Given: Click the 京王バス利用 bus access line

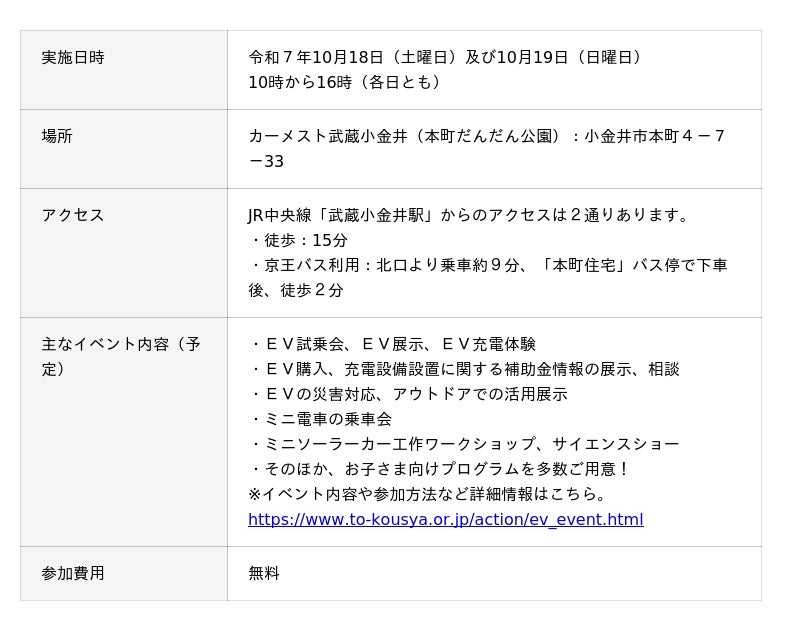Looking at the screenshot, I should pos(487,265).
